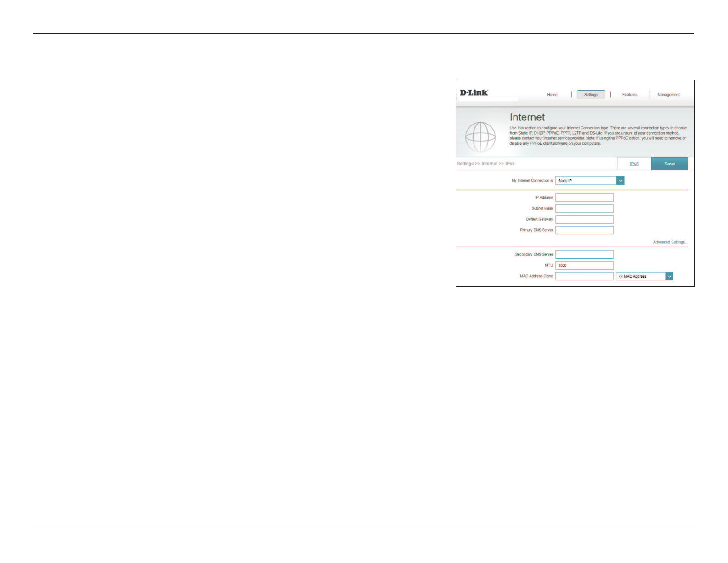Click the IP Address input field
The image size is (728, 563).
tap(584, 198)
